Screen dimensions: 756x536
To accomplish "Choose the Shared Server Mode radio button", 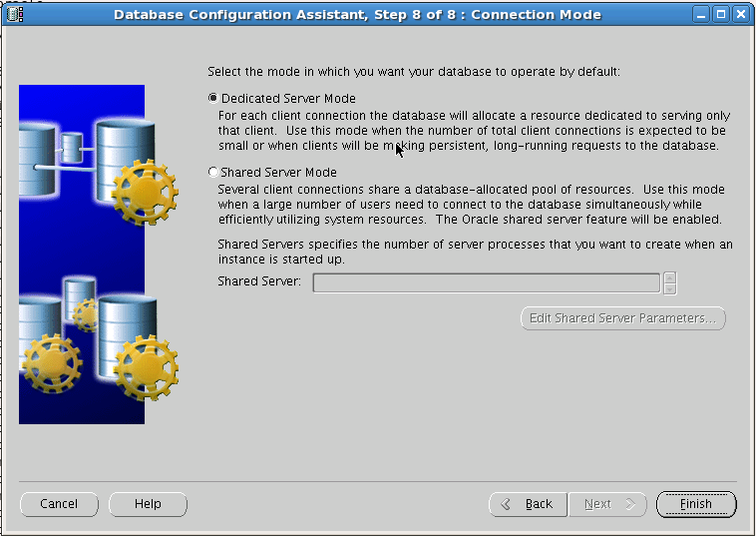I will click(212, 173).
